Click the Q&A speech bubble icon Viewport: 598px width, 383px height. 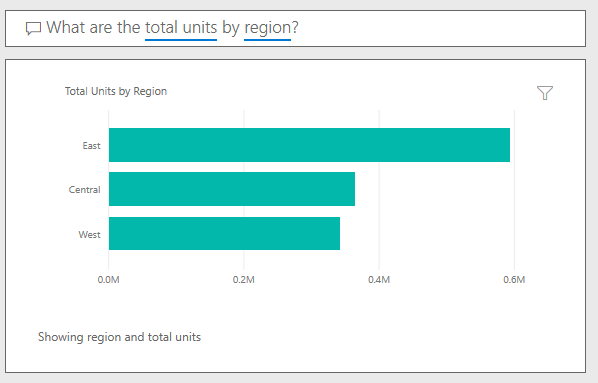point(33,29)
